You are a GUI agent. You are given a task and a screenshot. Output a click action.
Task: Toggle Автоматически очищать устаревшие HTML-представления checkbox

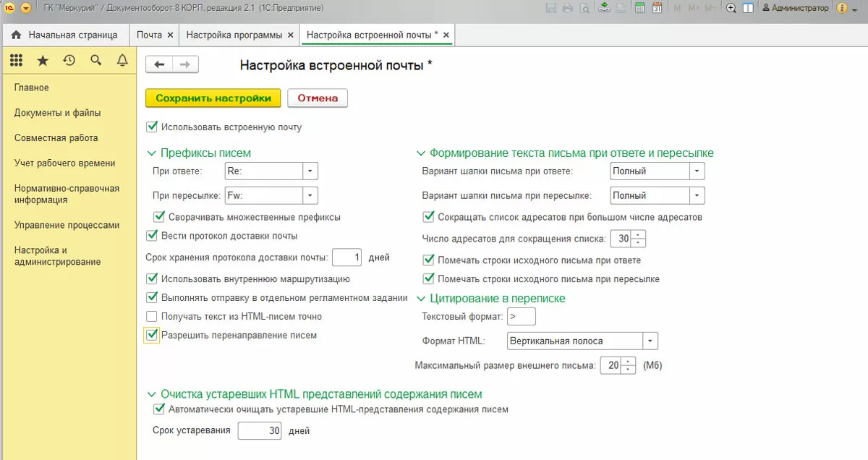[159, 409]
